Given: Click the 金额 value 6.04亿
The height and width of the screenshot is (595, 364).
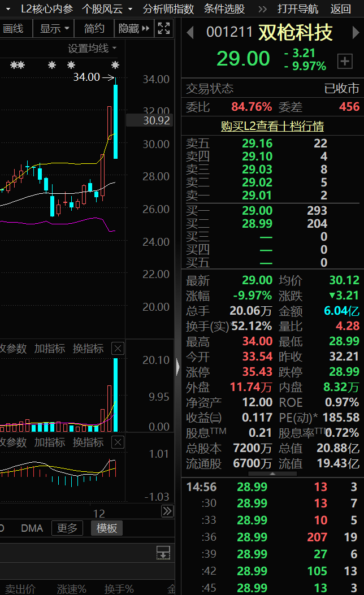Looking at the screenshot, I should (341, 311).
